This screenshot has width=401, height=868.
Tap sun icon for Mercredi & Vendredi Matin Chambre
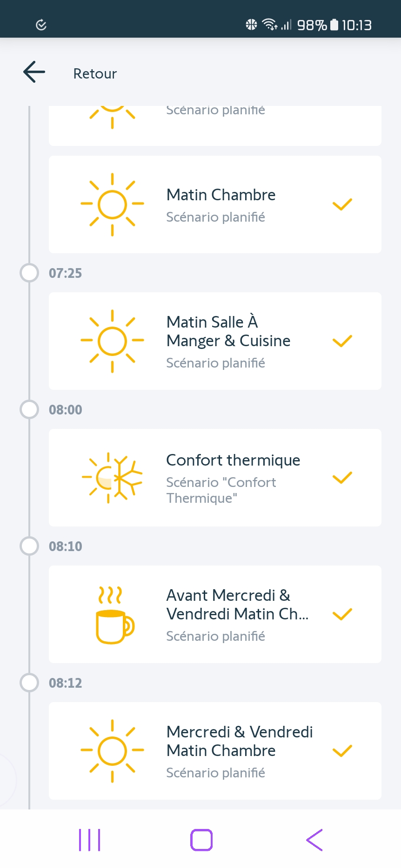[x=112, y=751]
